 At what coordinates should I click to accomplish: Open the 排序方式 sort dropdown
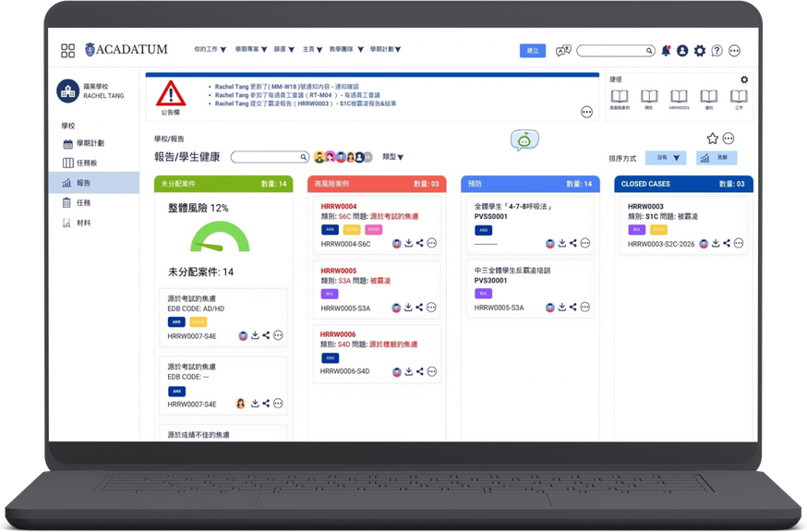666,158
